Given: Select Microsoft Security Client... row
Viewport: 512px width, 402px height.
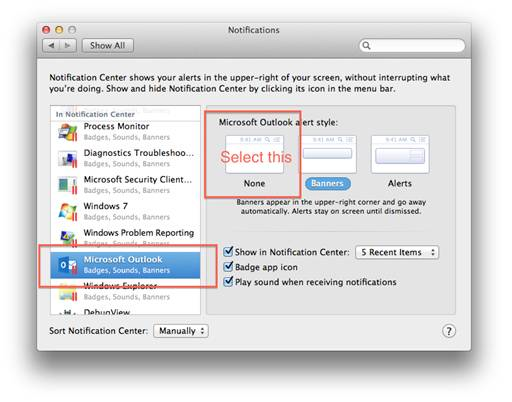Looking at the screenshot, I should 125,185.
